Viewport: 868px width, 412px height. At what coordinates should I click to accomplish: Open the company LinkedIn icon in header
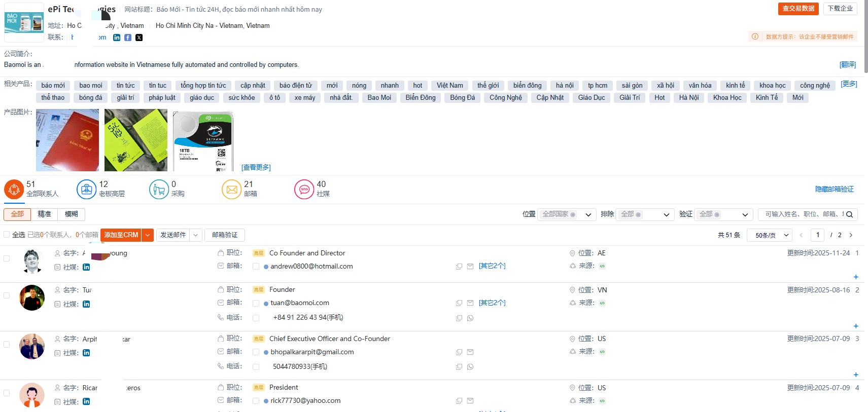(117, 38)
